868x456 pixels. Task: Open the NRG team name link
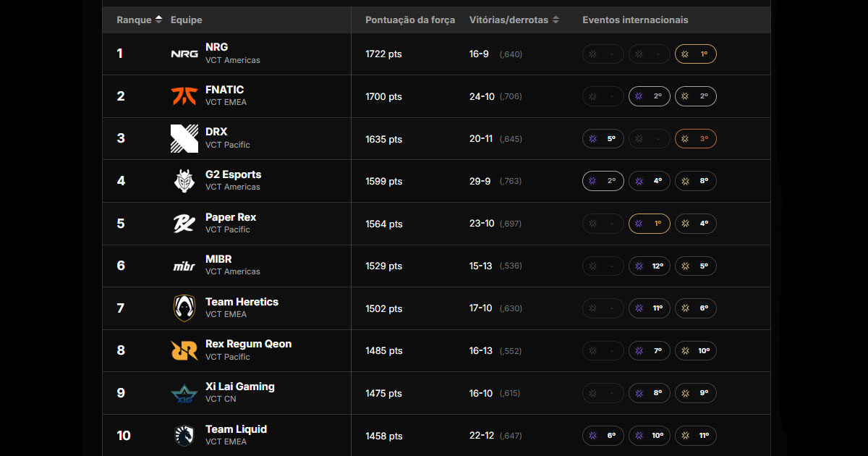(216, 47)
